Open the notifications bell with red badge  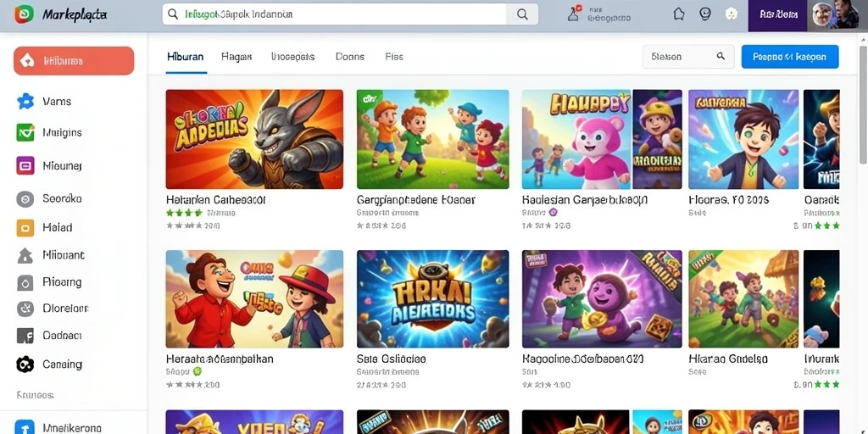click(575, 14)
